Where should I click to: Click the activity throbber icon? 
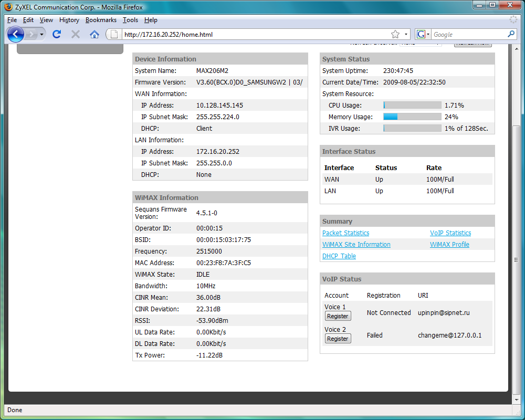tap(513, 20)
